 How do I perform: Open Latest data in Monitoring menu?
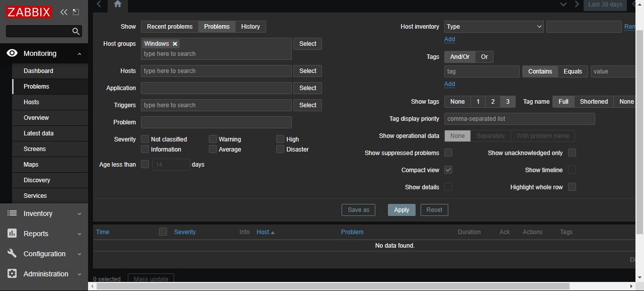pos(38,133)
